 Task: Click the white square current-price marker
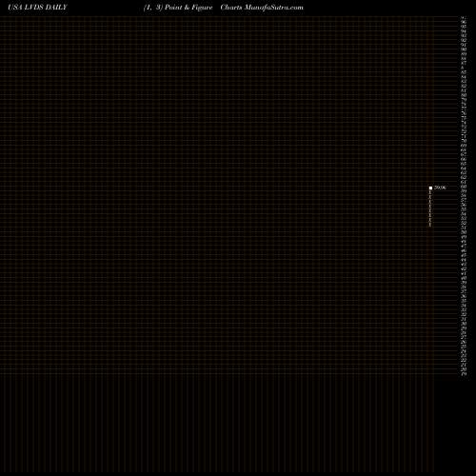(430, 188)
